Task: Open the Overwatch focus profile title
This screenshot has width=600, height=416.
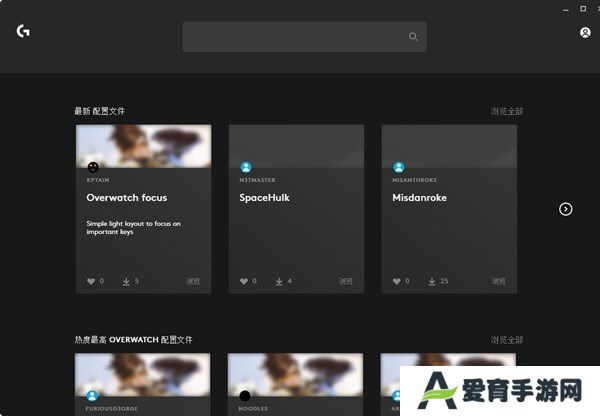Action: point(127,198)
